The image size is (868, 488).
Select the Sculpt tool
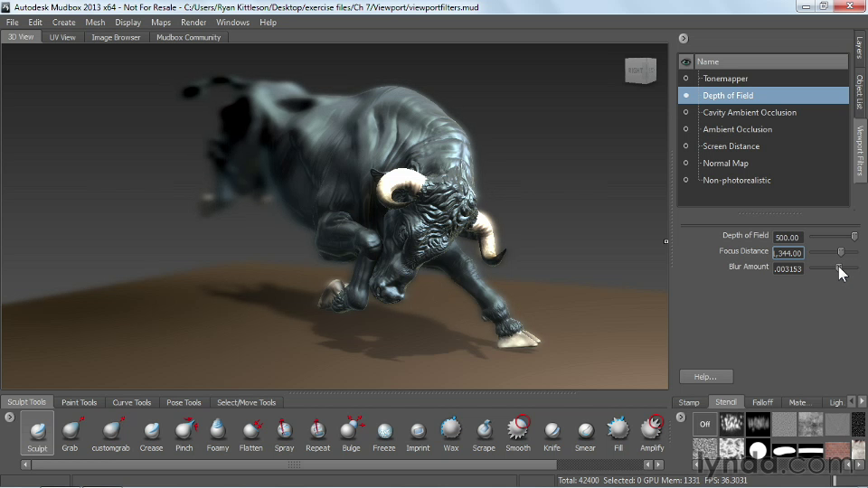tap(37, 432)
